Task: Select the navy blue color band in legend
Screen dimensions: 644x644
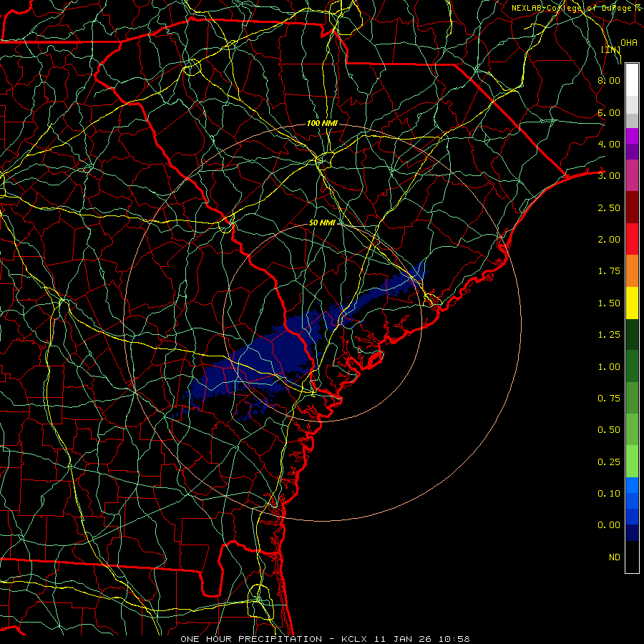Action: coord(632,533)
